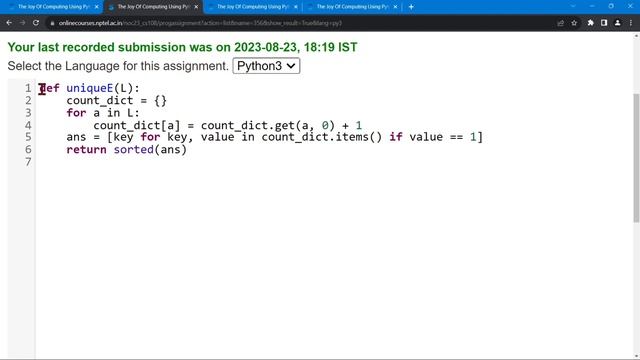Screen dimensions: 640x360
Task: Click last recorded submission message
Action: point(182,47)
